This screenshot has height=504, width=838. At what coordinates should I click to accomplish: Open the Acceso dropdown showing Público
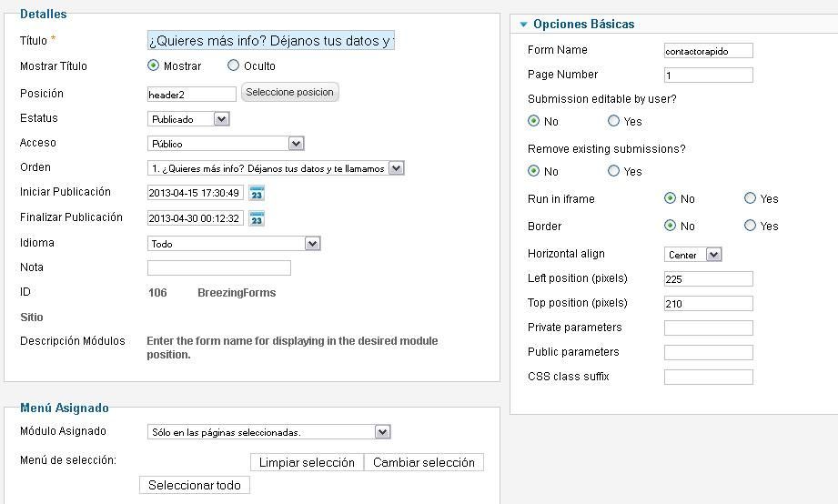(x=226, y=143)
